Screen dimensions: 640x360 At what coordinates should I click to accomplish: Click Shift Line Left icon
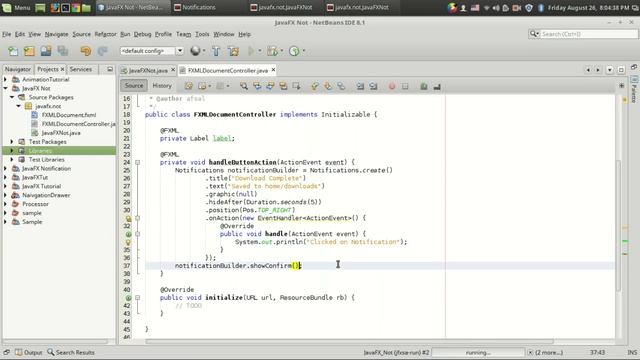point(360,86)
